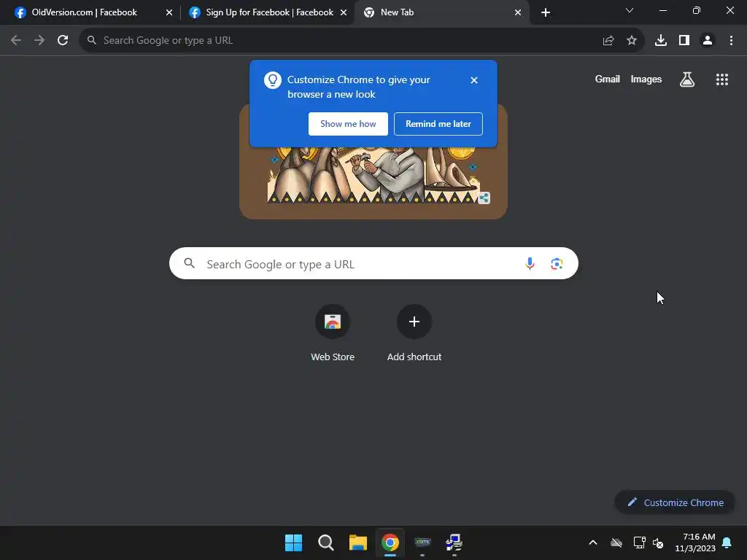Screen dimensions: 747x560
Task: Open the Downloads tray icon
Action: coord(661,41)
